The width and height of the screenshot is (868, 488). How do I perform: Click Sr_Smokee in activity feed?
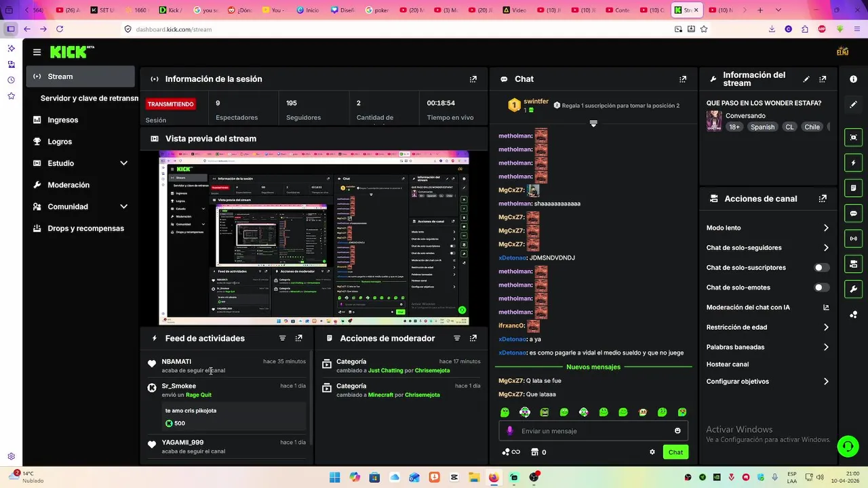point(178,386)
